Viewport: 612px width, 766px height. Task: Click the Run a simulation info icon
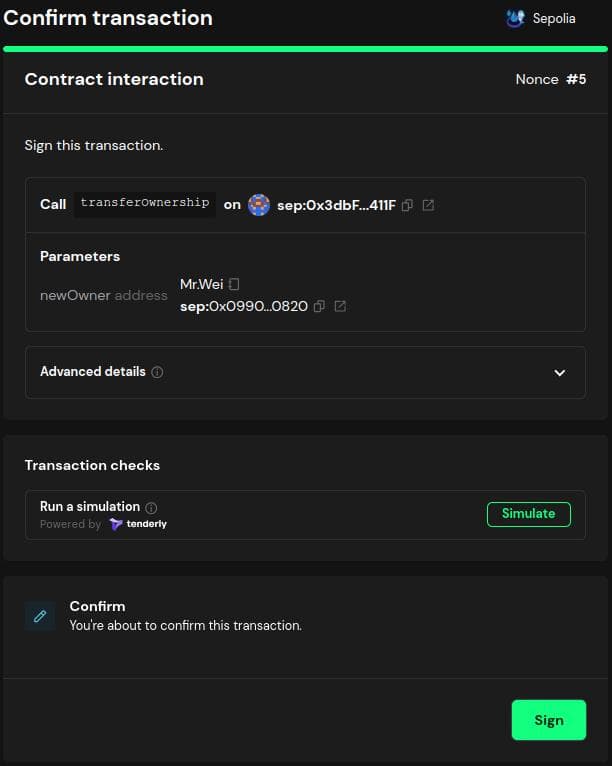151,508
